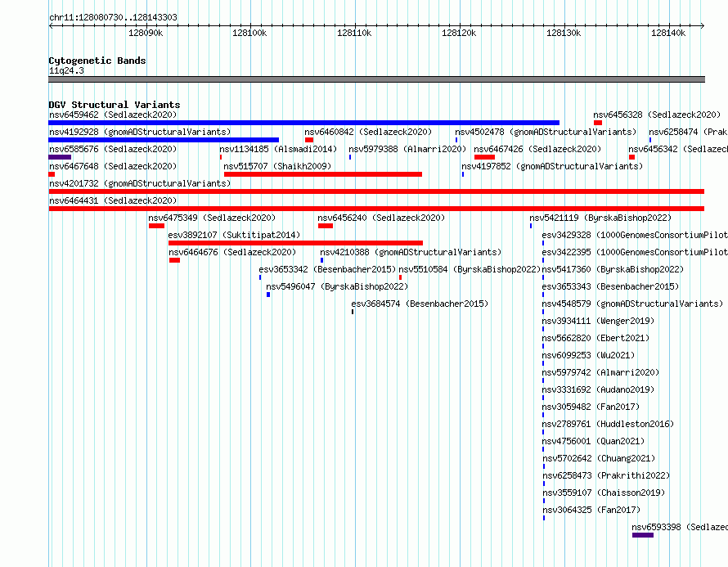The height and width of the screenshot is (567, 728).
Task: Click the nsv4756001 (Quan2021) label
Action: [593, 441]
